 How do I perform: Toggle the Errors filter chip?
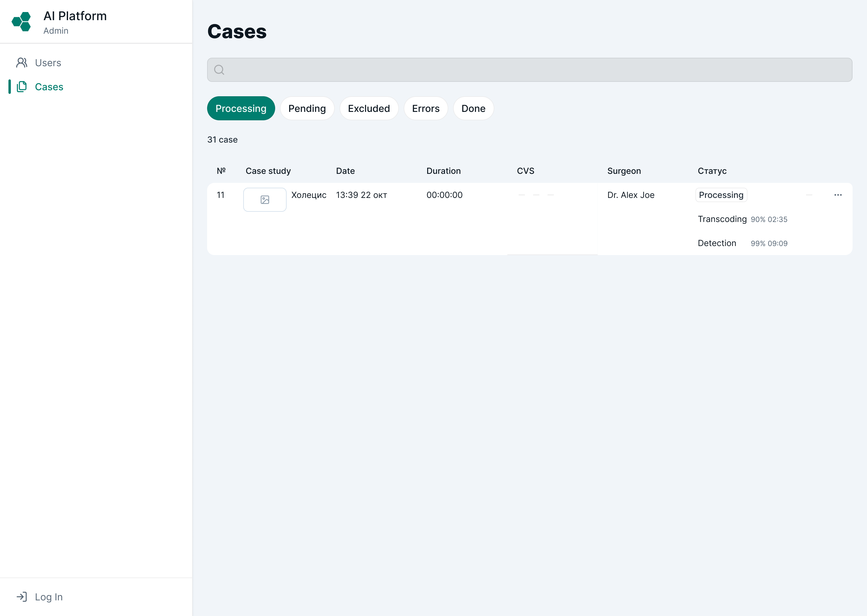426,109
